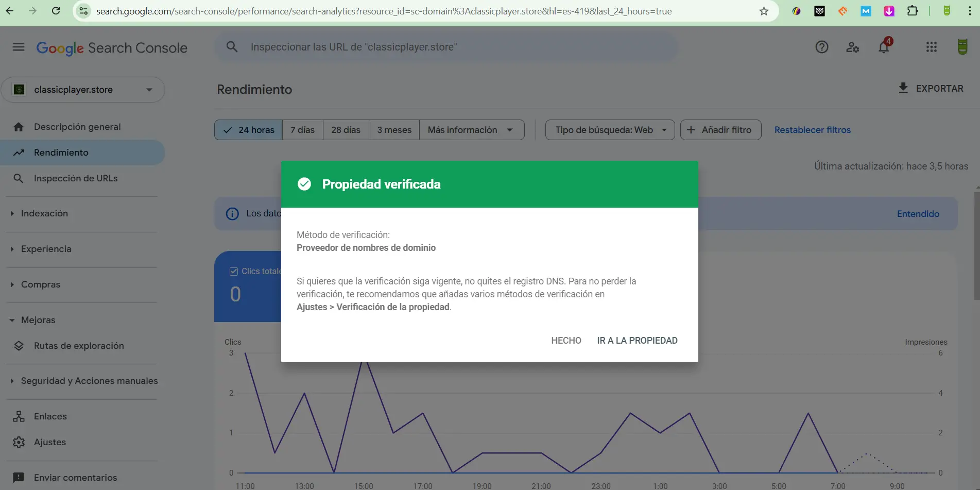Click the black envelope extension icon
The image size is (980, 490).
pyautogui.click(x=819, y=11)
